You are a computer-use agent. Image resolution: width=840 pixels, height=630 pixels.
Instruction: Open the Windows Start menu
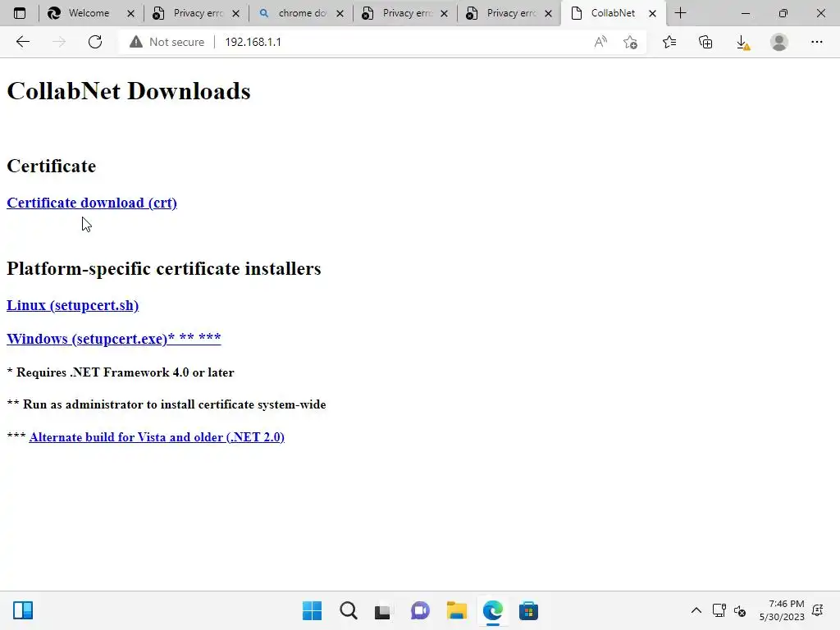coord(312,610)
